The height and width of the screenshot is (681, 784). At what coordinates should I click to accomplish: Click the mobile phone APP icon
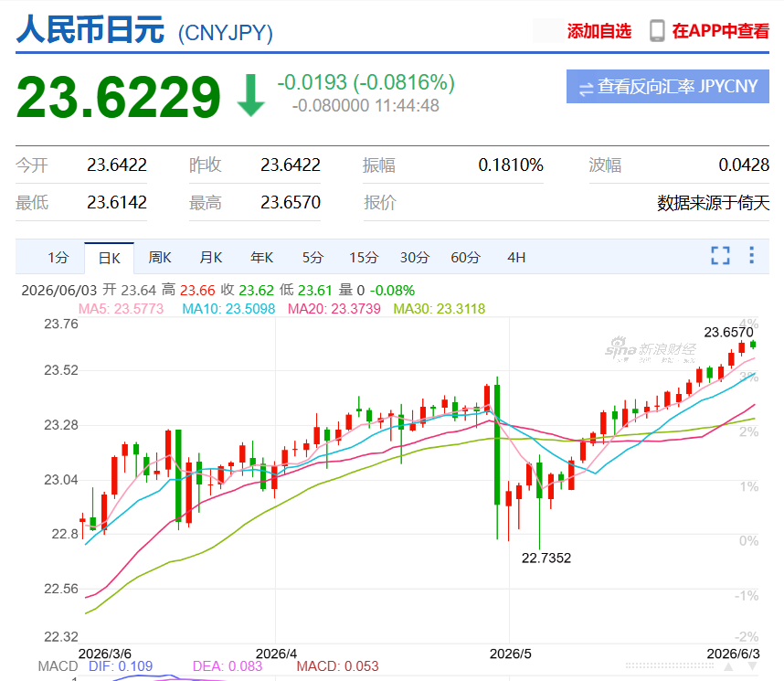tap(657, 30)
